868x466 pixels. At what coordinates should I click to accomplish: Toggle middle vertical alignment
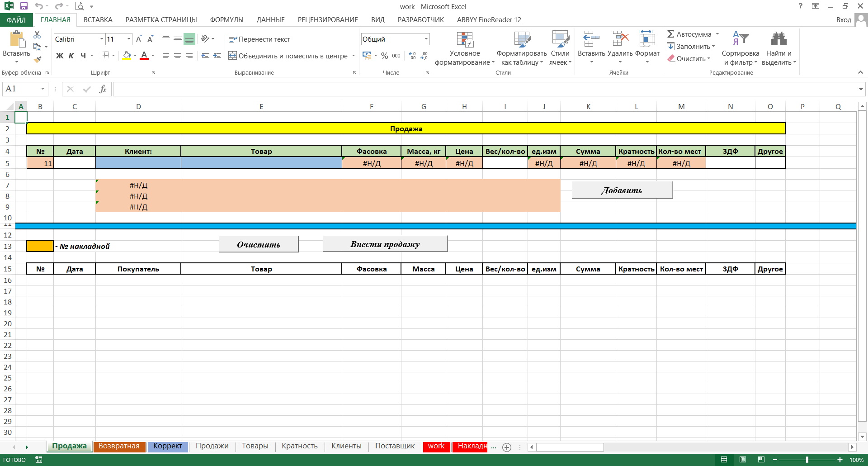(178, 39)
